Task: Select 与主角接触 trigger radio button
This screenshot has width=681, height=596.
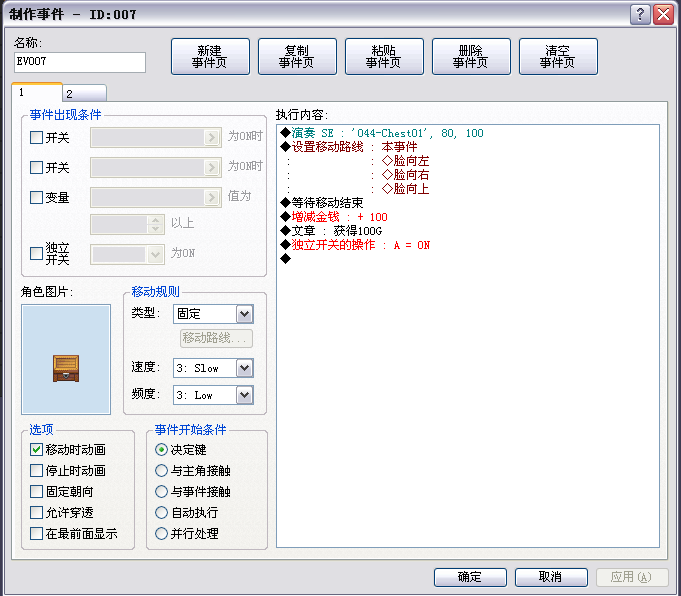Action: [x=161, y=470]
